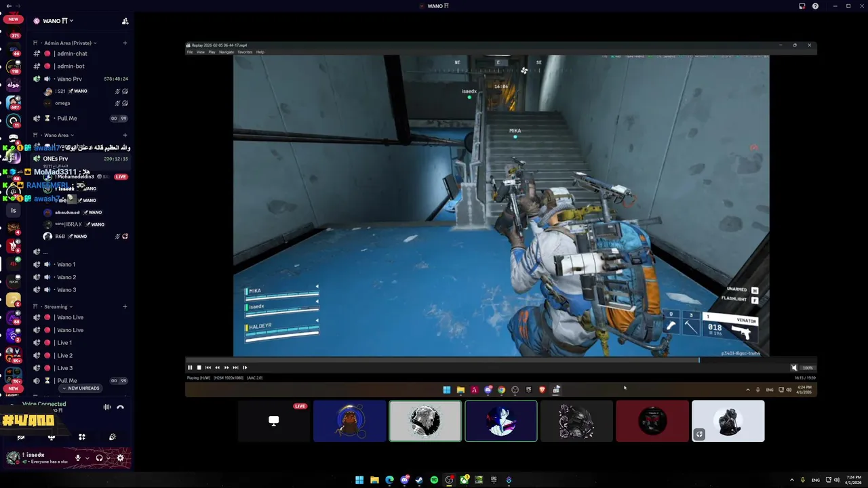The height and width of the screenshot is (488, 868).
Task: Open user settings gear icon
Action: tap(121, 458)
